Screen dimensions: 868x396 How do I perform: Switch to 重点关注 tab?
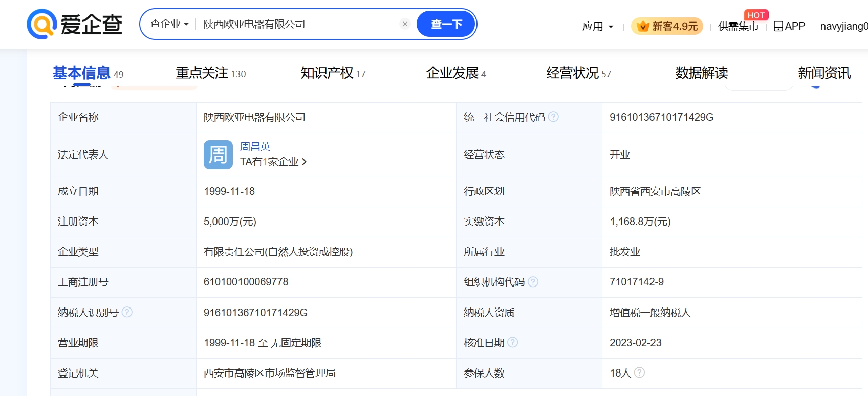(x=211, y=73)
